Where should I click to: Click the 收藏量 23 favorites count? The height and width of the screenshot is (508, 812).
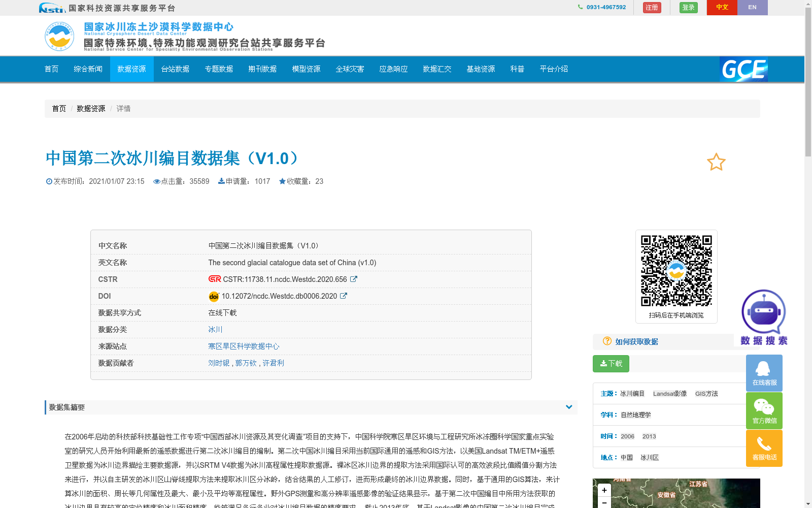coord(301,181)
